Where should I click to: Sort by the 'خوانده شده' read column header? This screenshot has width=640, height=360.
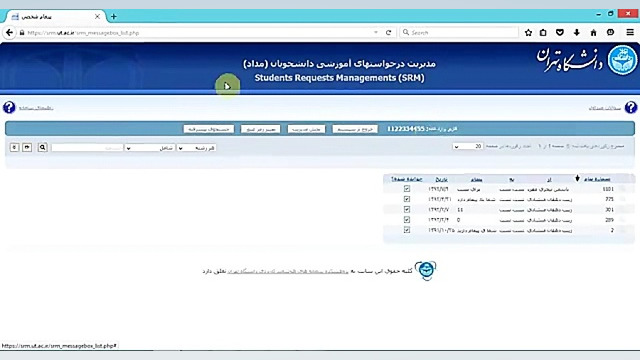pyautogui.click(x=407, y=179)
